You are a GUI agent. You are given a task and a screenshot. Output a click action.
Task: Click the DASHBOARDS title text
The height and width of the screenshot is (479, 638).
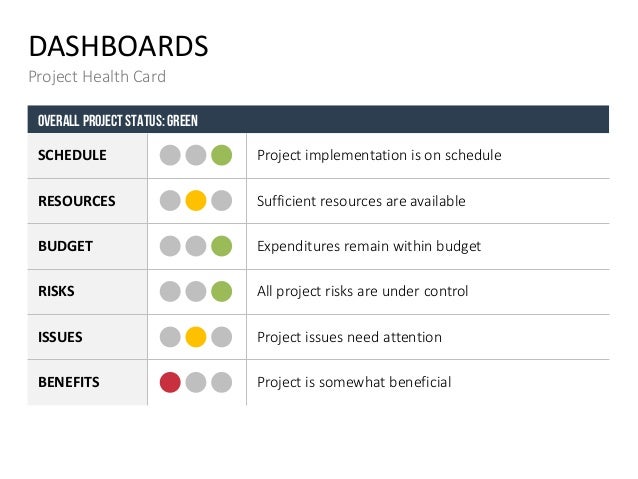point(118,46)
